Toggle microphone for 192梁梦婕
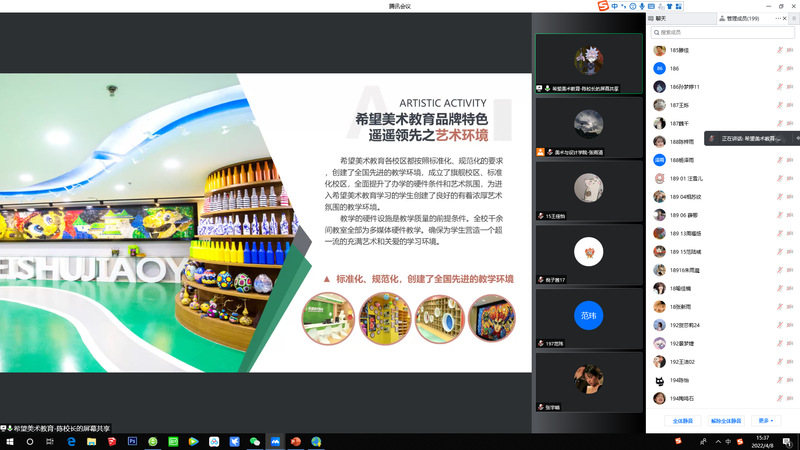The height and width of the screenshot is (450, 800). 780,343
